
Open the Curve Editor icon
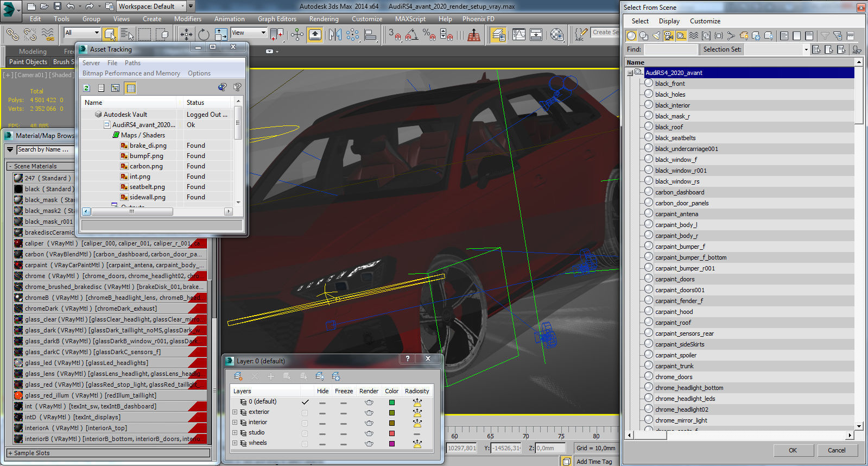coord(519,35)
